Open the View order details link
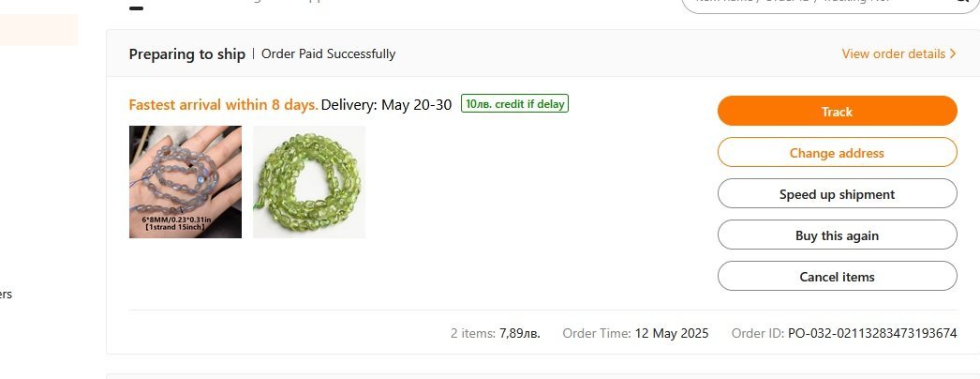980x379 pixels. pos(893,53)
